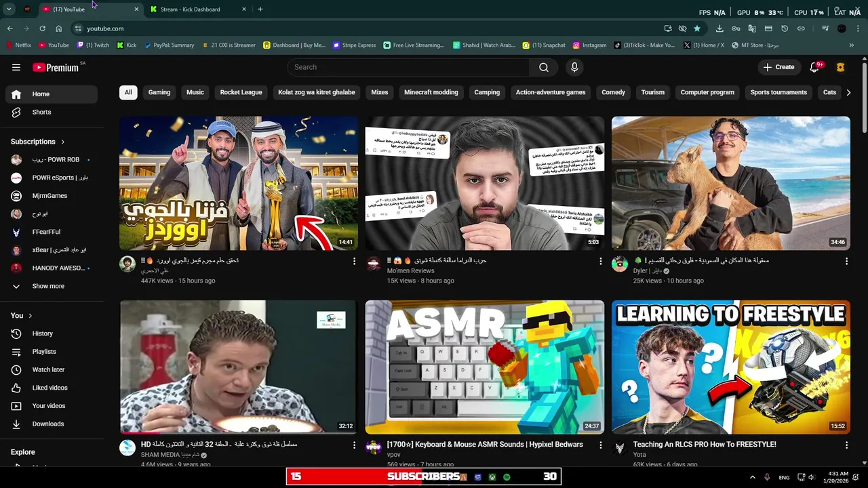Image resolution: width=868 pixels, height=488 pixels.
Task: Expand the You section chevron
Action: coord(31,316)
